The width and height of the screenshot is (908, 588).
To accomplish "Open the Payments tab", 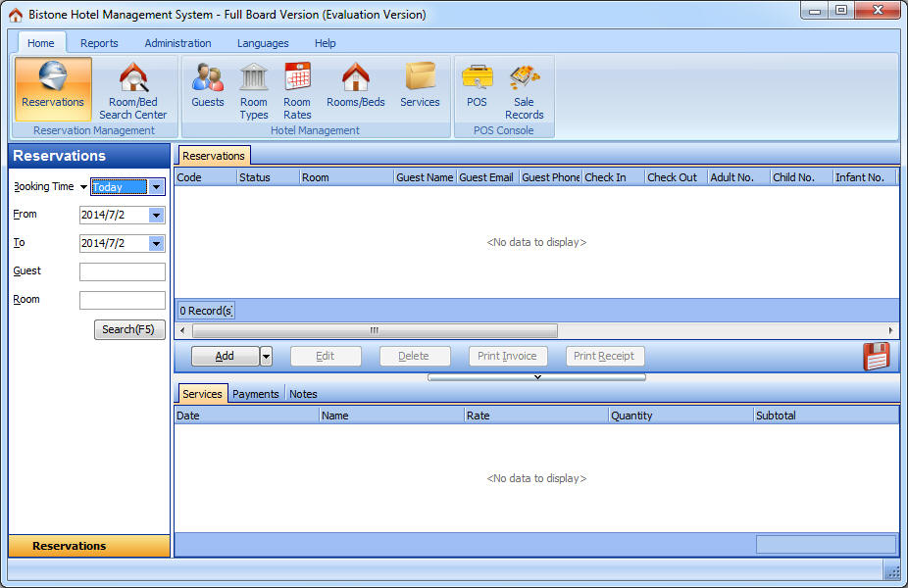I will (x=255, y=393).
